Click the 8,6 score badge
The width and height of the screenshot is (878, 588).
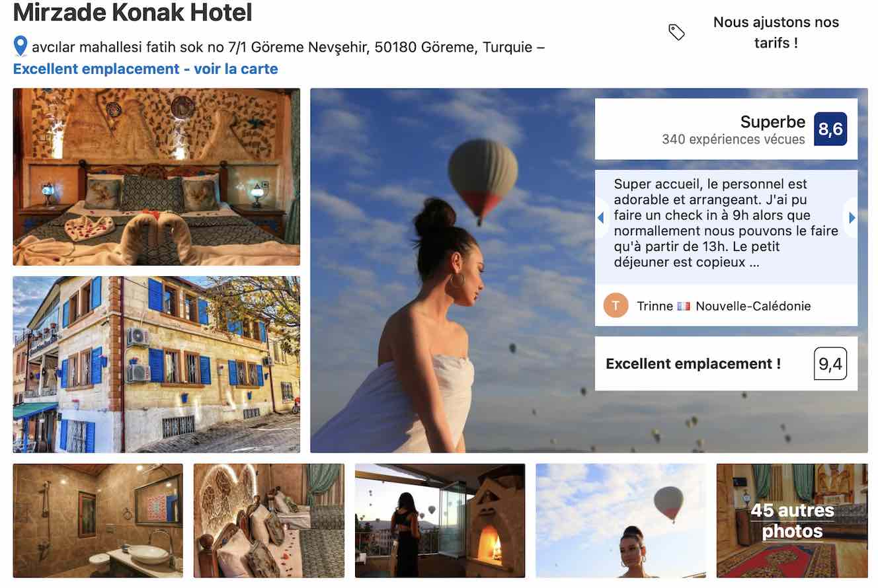click(x=830, y=129)
